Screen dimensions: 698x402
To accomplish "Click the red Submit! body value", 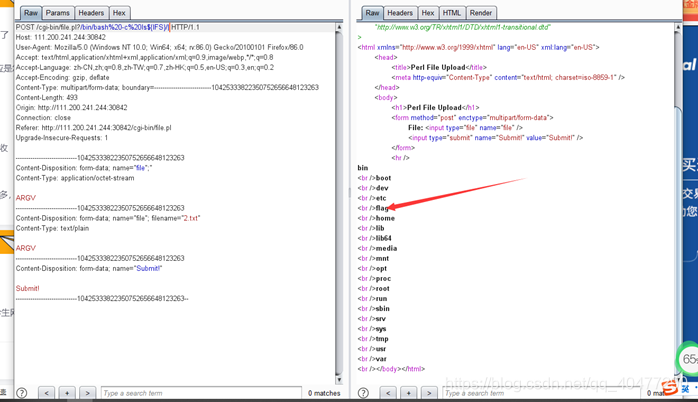I will pyautogui.click(x=28, y=288).
